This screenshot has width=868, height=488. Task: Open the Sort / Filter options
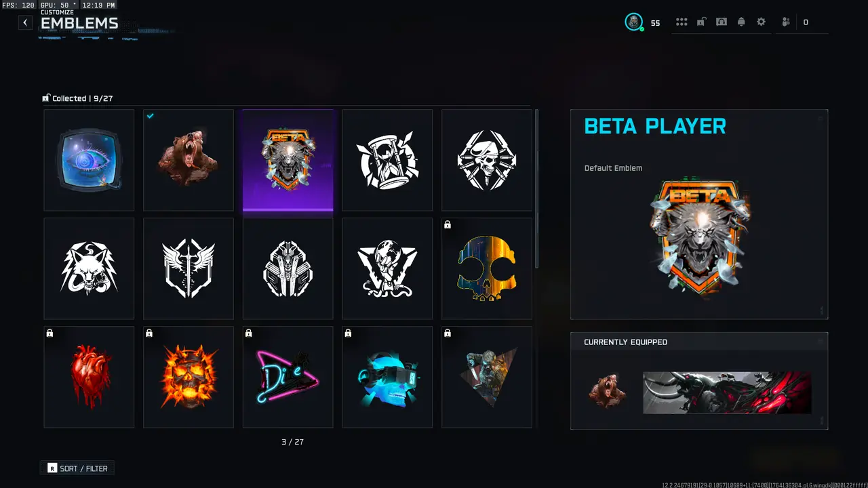click(77, 468)
